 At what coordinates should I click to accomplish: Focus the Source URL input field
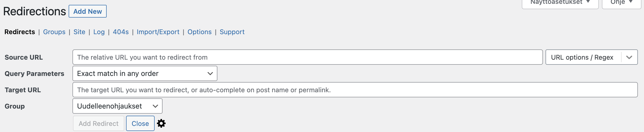307,57
